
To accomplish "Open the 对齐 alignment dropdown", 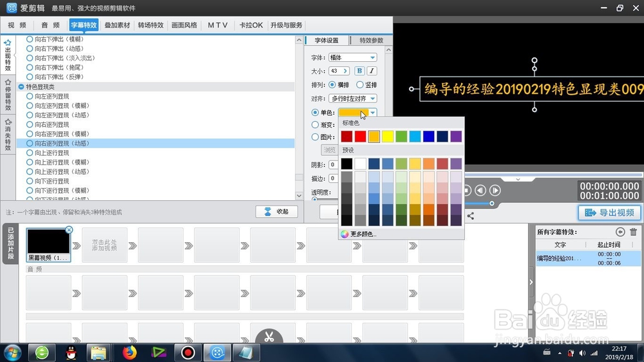I will [352, 99].
